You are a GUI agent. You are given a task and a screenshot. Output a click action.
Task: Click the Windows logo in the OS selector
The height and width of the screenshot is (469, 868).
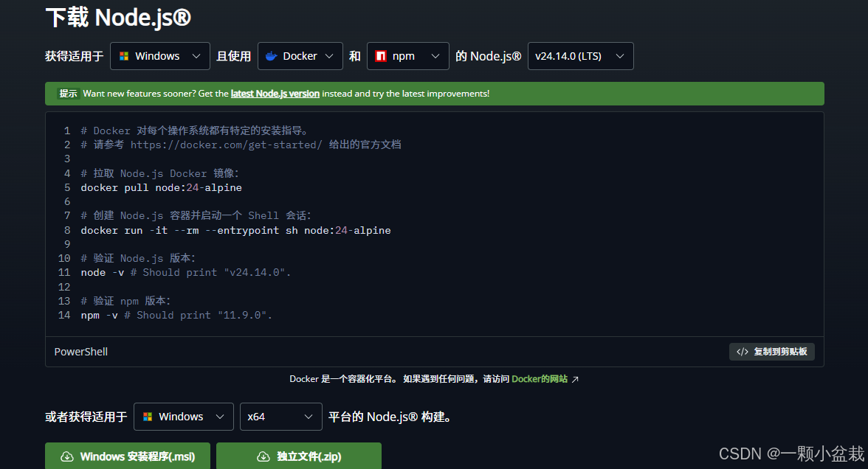[x=123, y=55]
